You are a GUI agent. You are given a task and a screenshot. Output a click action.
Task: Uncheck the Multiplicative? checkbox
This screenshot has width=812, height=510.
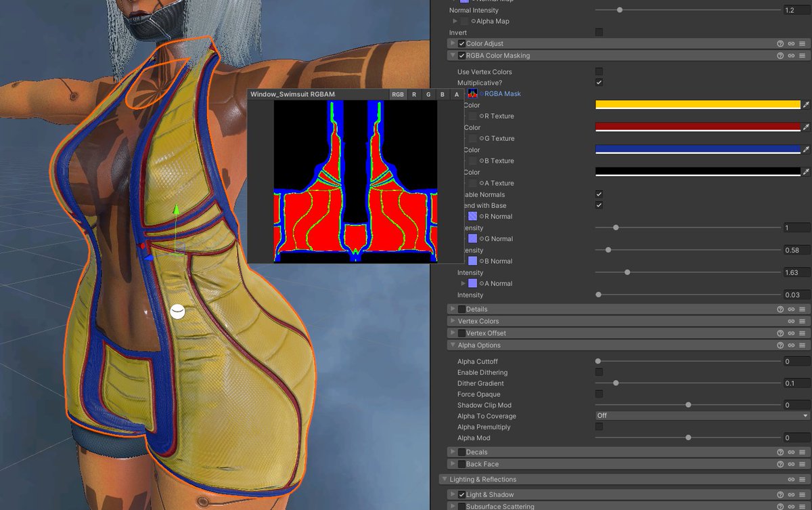[x=599, y=82]
